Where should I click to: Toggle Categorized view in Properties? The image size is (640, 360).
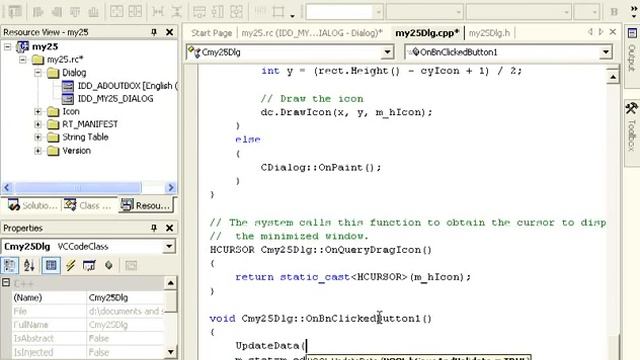point(9,266)
